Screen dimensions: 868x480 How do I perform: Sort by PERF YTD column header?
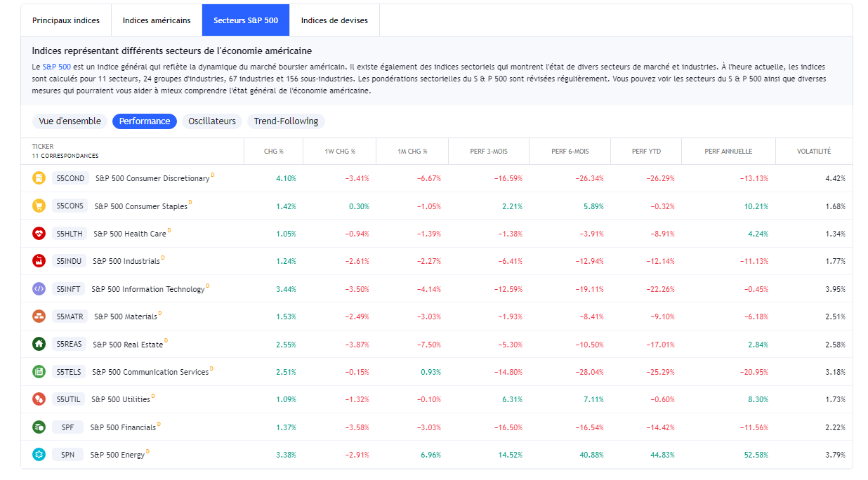pos(646,152)
